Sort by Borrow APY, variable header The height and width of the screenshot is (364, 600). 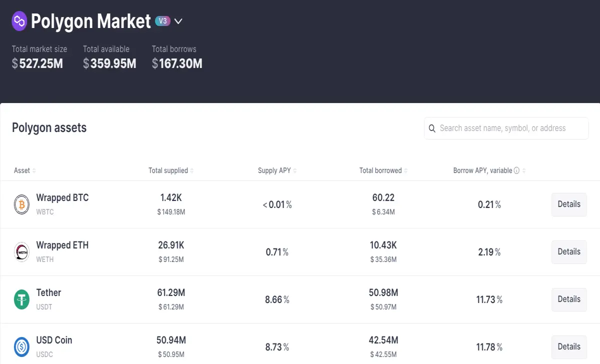pyautogui.click(x=489, y=170)
